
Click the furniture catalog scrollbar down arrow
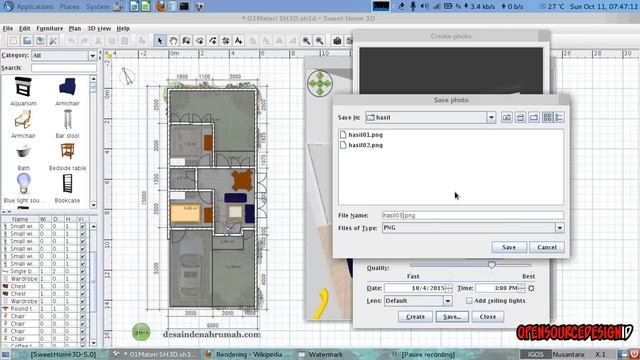93,205
